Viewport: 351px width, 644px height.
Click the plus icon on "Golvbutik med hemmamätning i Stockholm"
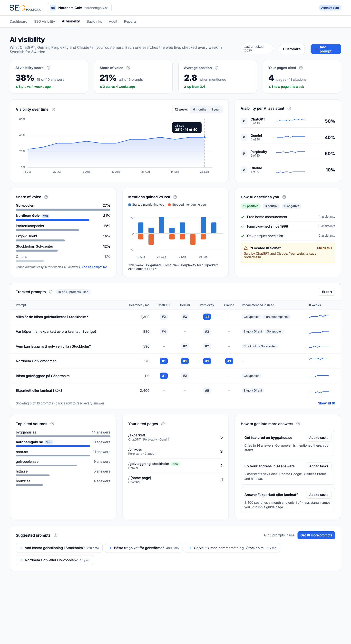[x=190, y=548]
